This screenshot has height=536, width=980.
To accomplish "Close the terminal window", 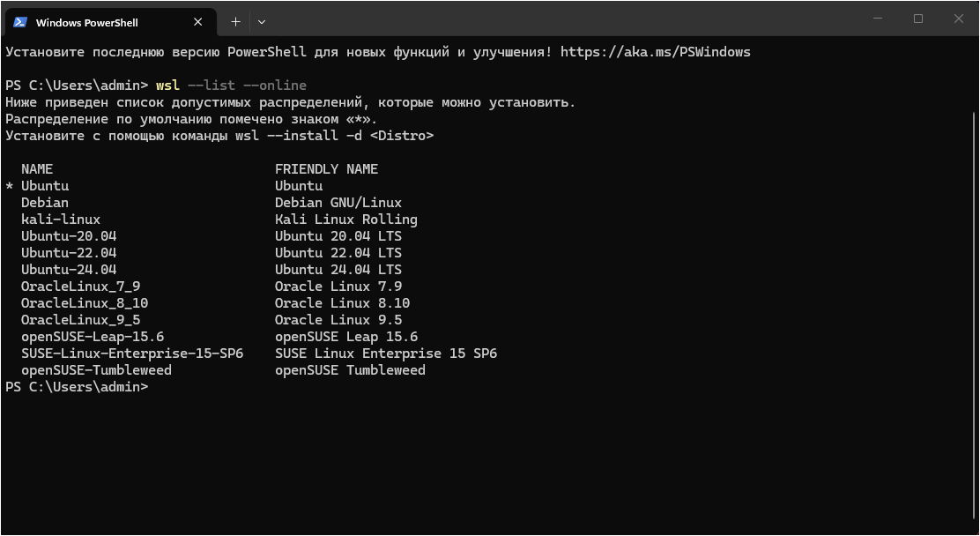I will [x=959, y=19].
